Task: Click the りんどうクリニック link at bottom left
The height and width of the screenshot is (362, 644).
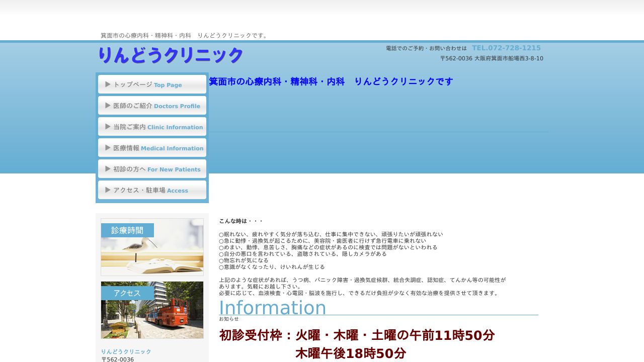Action: 126,351
